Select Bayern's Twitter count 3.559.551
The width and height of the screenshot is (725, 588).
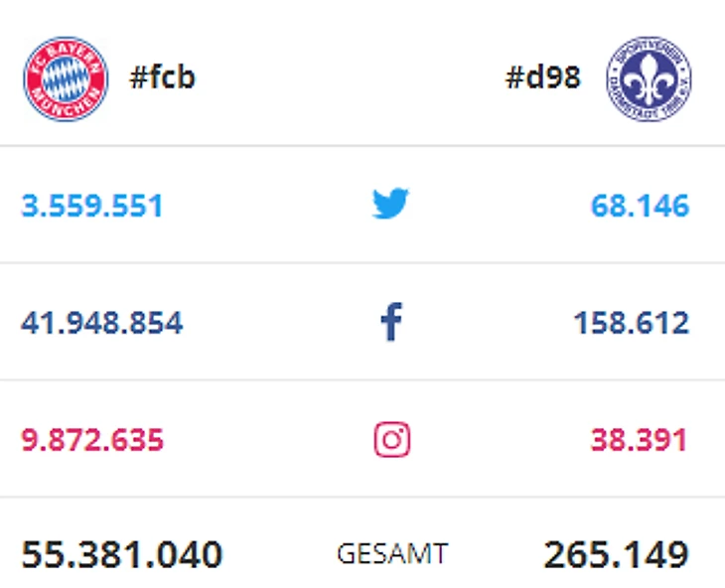(92, 207)
